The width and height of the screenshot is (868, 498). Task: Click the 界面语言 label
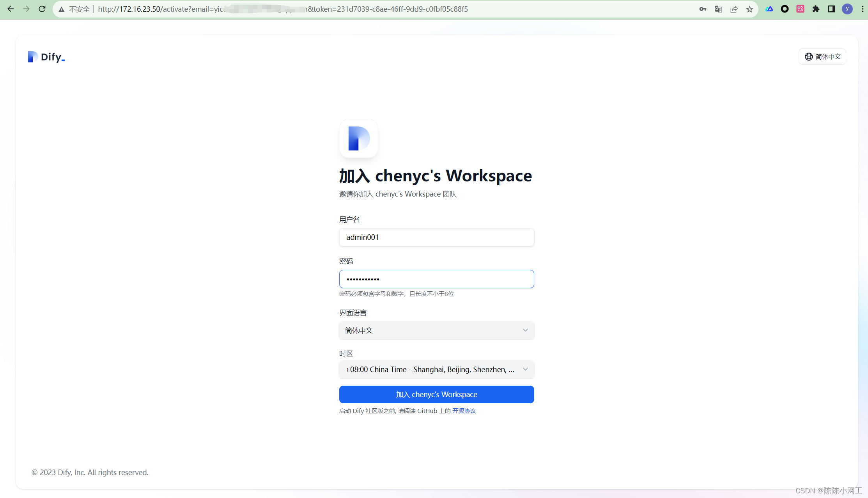(353, 313)
